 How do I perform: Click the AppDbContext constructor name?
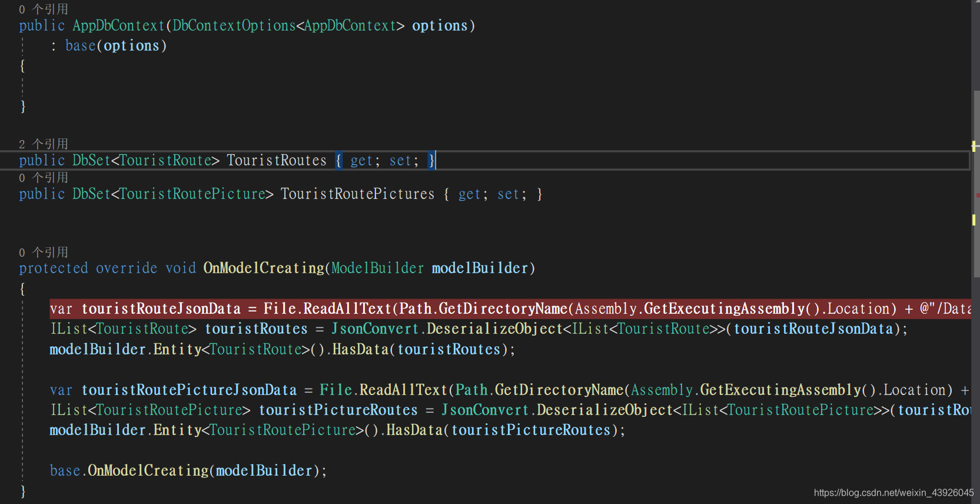coord(118,26)
